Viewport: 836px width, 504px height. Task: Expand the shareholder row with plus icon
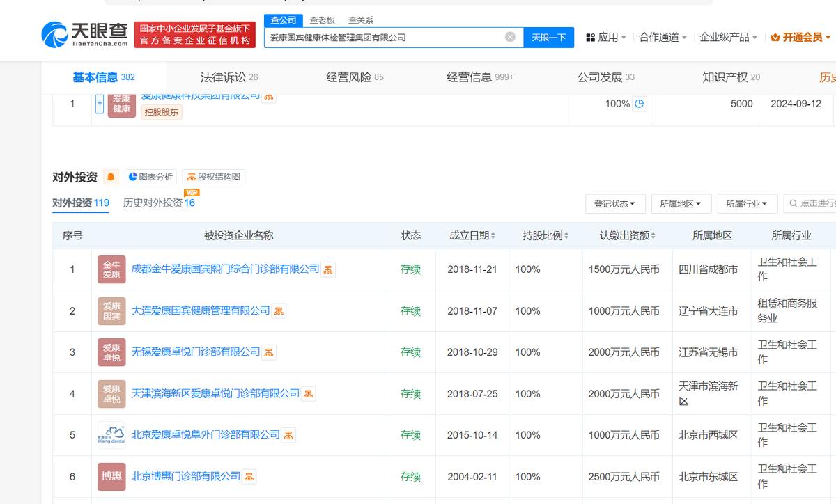[100, 104]
